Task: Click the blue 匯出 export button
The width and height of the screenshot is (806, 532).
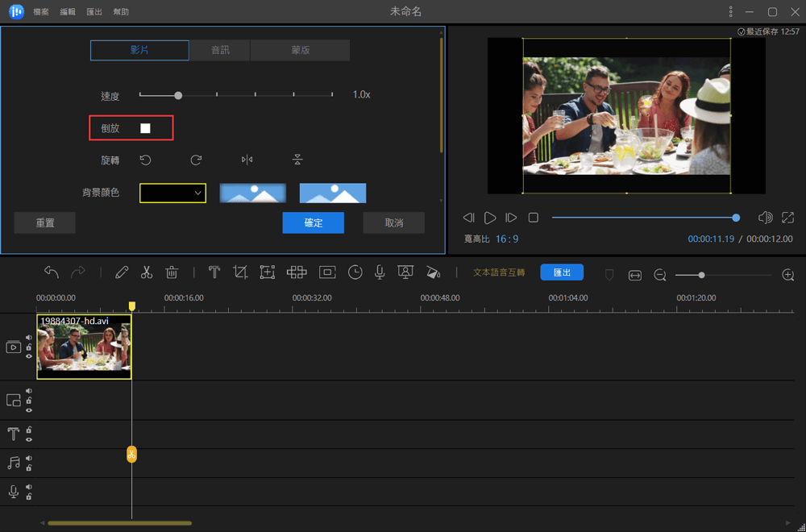Action: click(562, 273)
